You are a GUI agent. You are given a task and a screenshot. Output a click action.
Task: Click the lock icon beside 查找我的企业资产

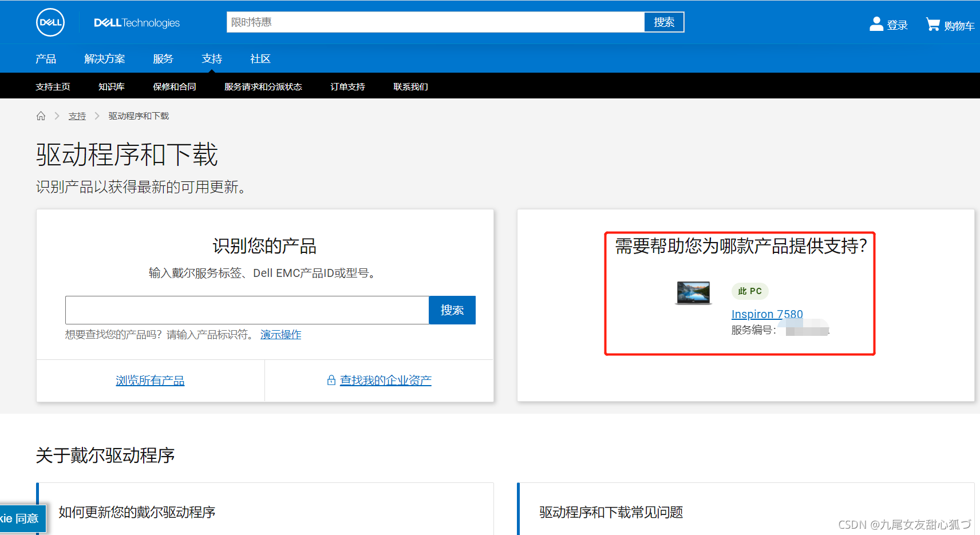pyautogui.click(x=331, y=381)
